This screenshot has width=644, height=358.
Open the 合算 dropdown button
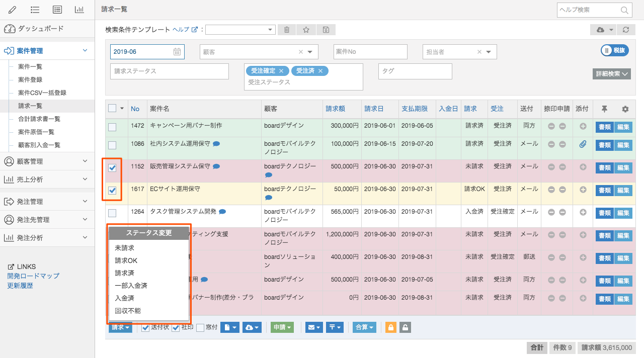[x=364, y=327]
